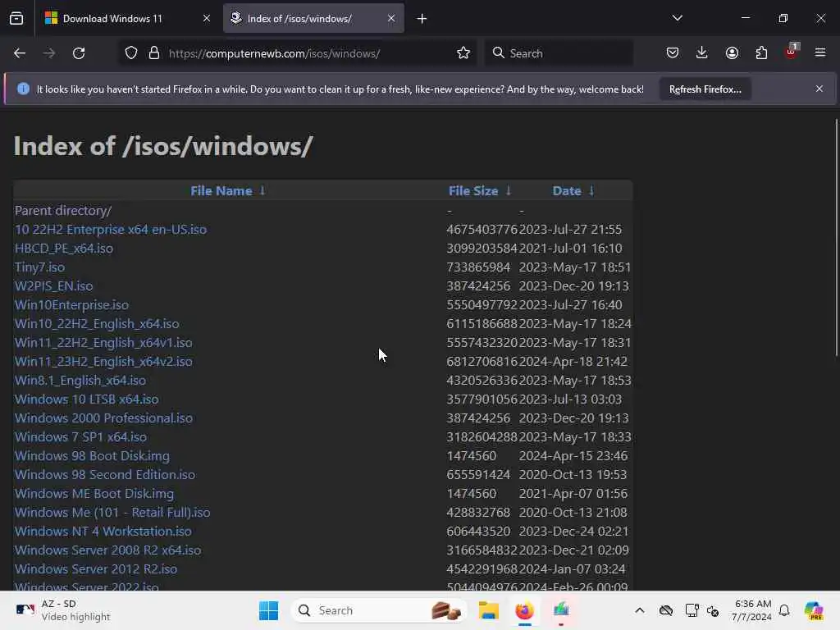Switch to the Download Windows 11 tab
This screenshot has width=840, height=630.
coord(129,19)
